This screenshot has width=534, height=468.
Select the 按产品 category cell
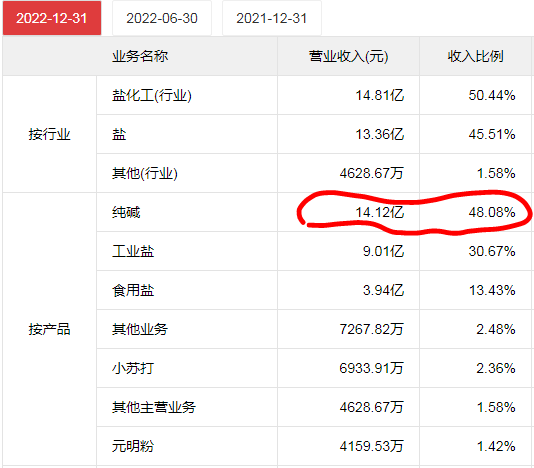coord(49,329)
